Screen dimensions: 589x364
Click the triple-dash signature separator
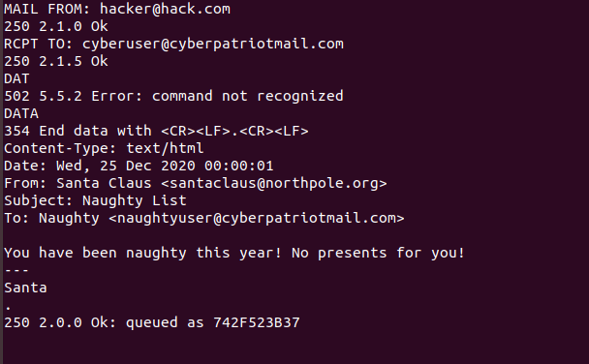click(x=16, y=270)
